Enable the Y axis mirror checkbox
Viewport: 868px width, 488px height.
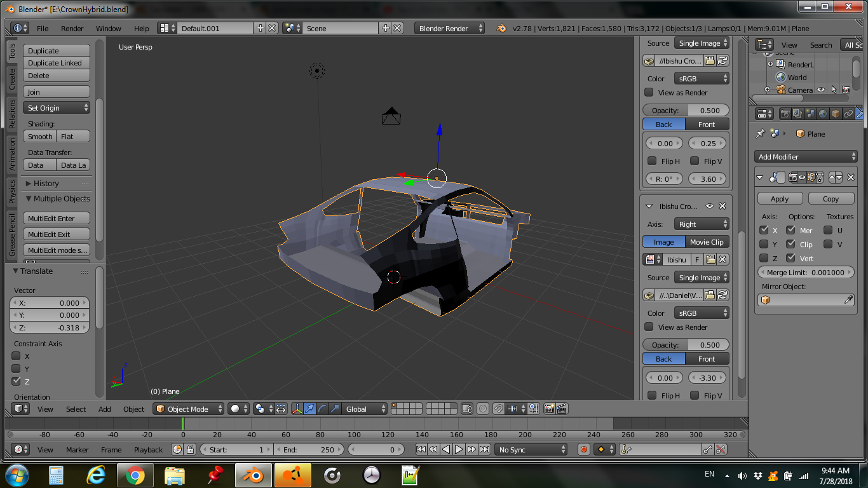tap(764, 244)
